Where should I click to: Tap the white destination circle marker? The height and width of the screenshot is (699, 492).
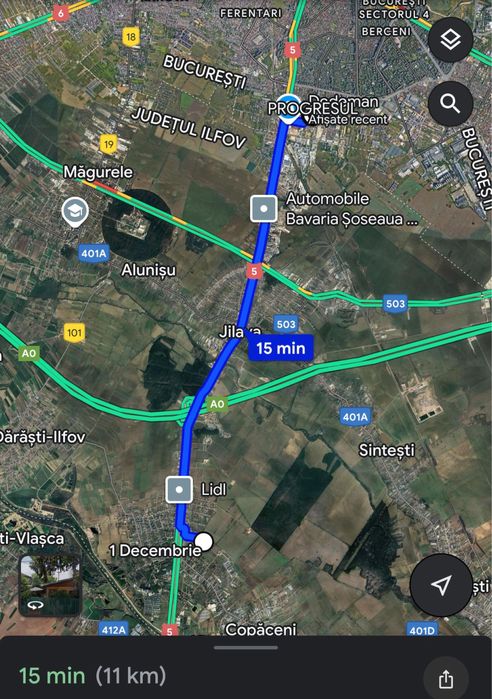click(204, 542)
